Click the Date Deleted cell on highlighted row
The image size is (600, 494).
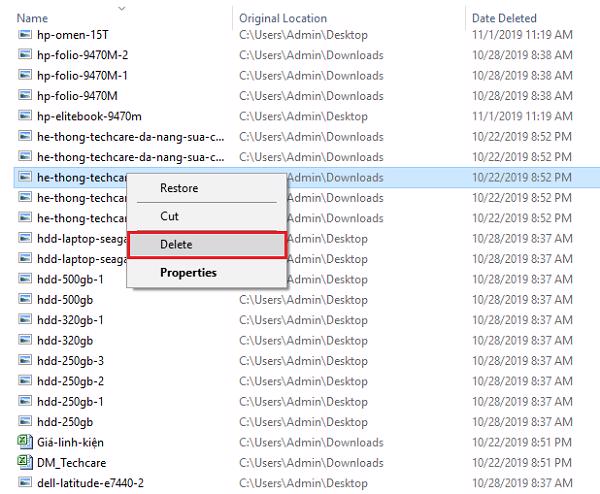pyautogui.click(x=522, y=177)
